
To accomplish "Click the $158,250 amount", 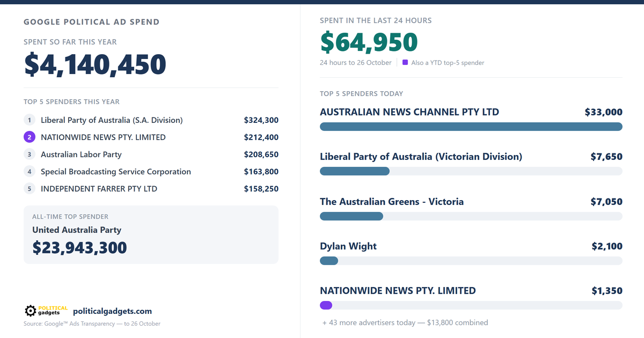I will 261,189.
